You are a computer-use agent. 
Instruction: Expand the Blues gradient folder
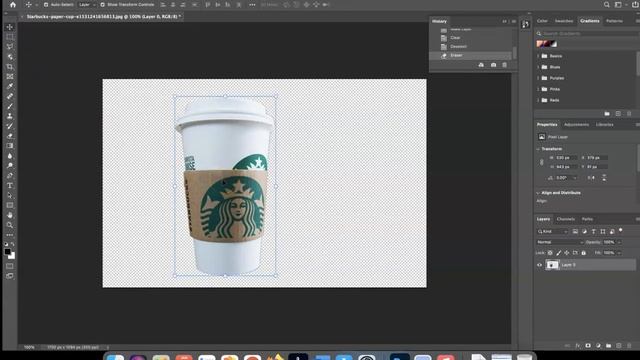[538, 67]
